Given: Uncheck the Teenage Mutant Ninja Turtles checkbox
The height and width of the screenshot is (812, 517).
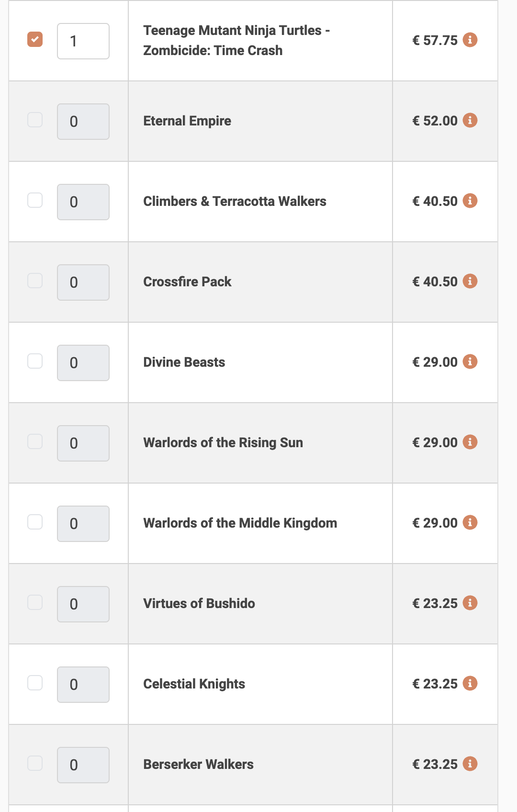Looking at the screenshot, I should [x=35, y=39].
